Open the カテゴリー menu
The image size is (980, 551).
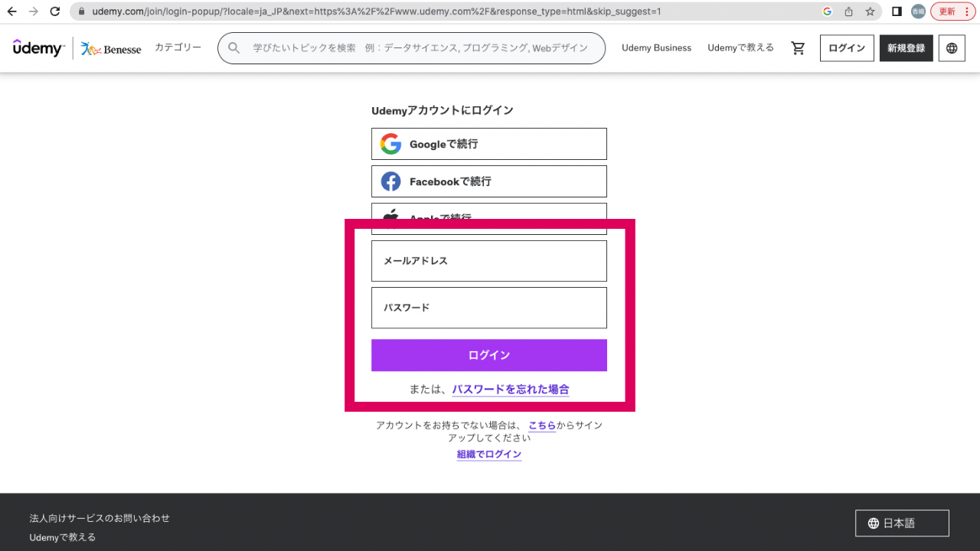(x=178, y=47)
